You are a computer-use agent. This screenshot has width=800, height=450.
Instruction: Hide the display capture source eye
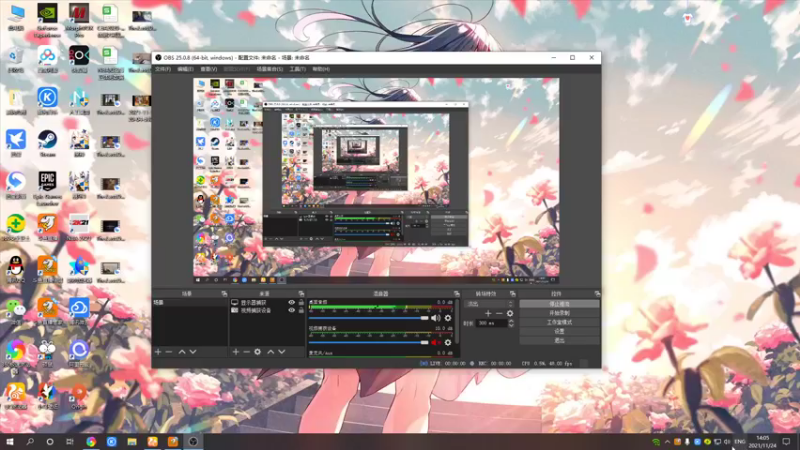tap(291, 303)
